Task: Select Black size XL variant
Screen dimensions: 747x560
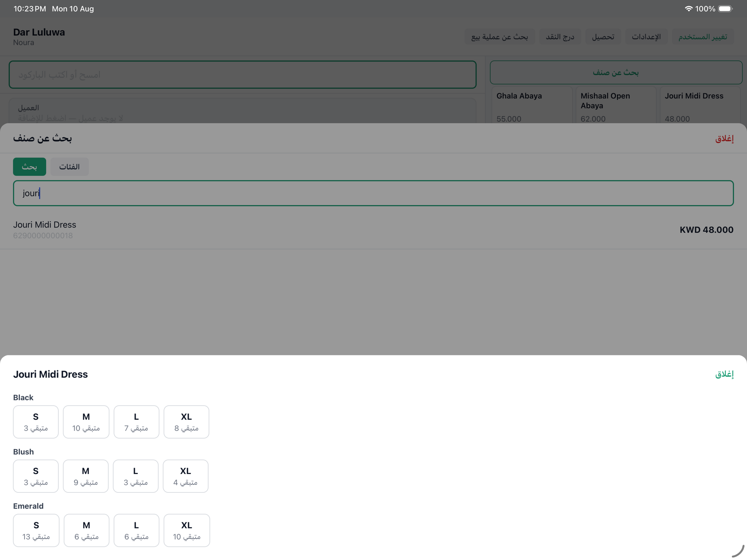Action: [x=186, y=422]
